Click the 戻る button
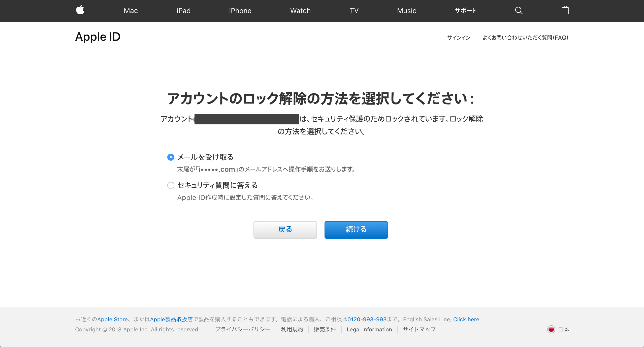This screenshot has height=347, width=644. point(285,230)
